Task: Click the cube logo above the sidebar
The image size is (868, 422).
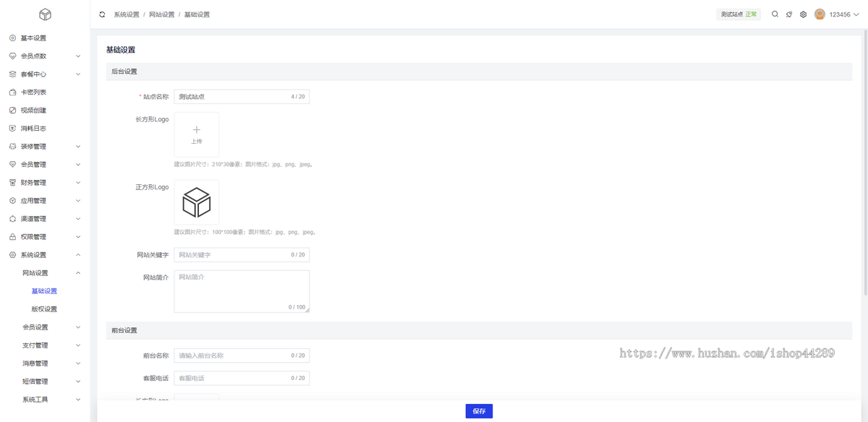Action: (x=45, y=14)
